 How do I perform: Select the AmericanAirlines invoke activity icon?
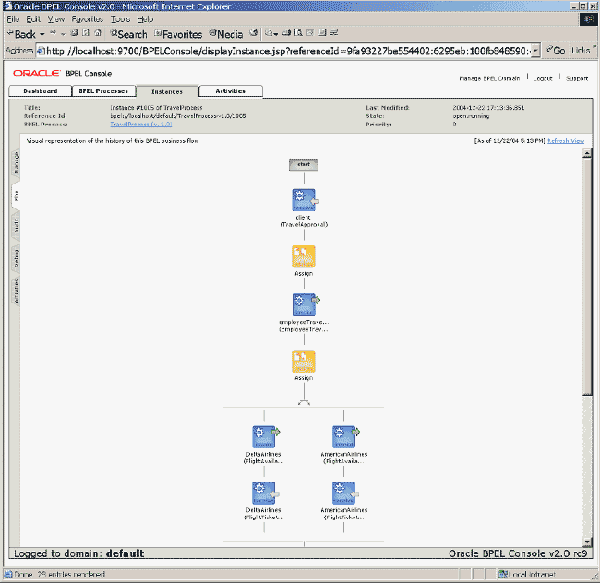click(345, 436)
